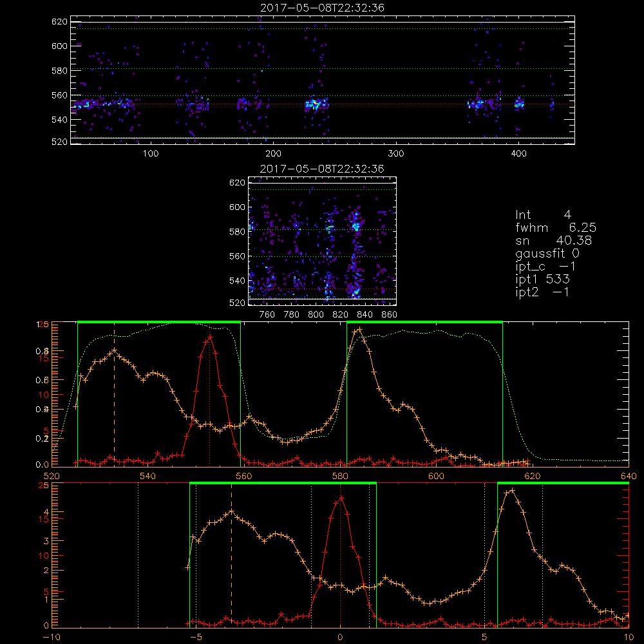The height and width of the screenshot is (644, 644).
Task: Click dashed orange vertical marker in upper profile plot
Action: coord(114,394)
